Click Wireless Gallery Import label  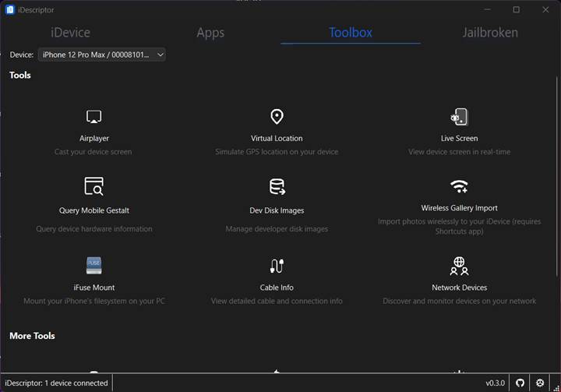click(459, 207)
